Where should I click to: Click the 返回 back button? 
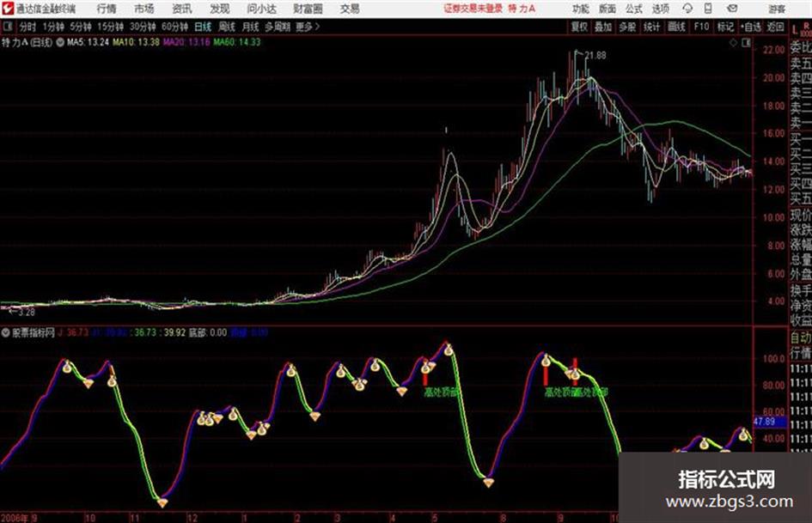(x=775, y=27)
